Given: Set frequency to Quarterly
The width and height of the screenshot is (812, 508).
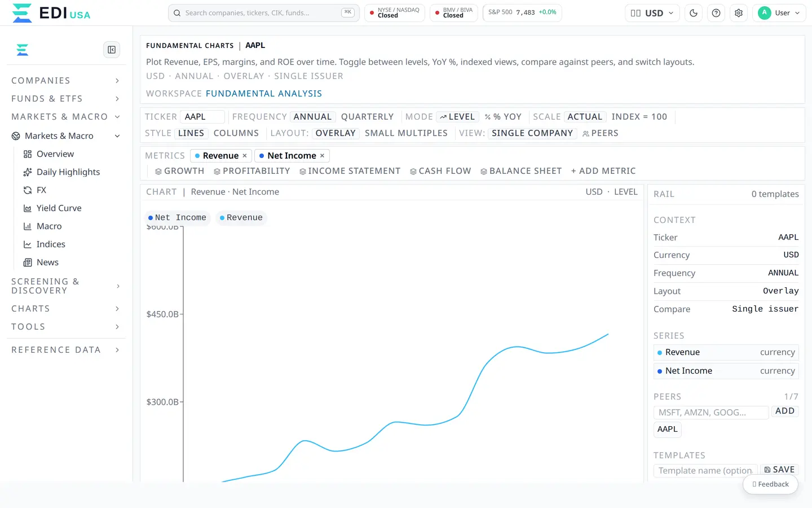Looking at the screenshot, I should (367, 117).
